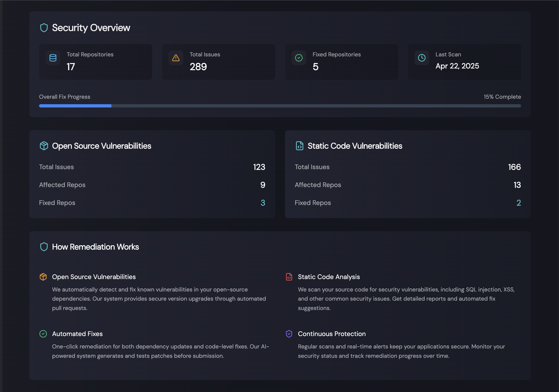Image resolution: width=559 pixels, height=392 pixels.
Task: Click the teal package icon for Open Source Vulnerabilities
Action: pos(44,146)
